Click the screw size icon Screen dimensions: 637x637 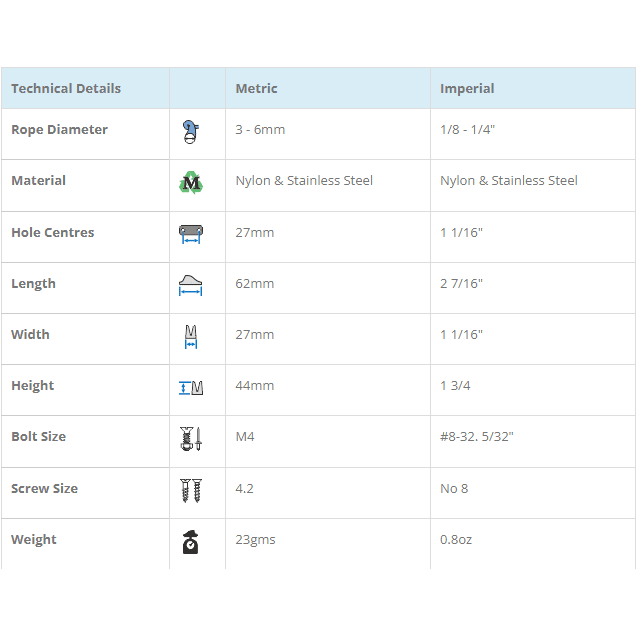pos(191,490)
